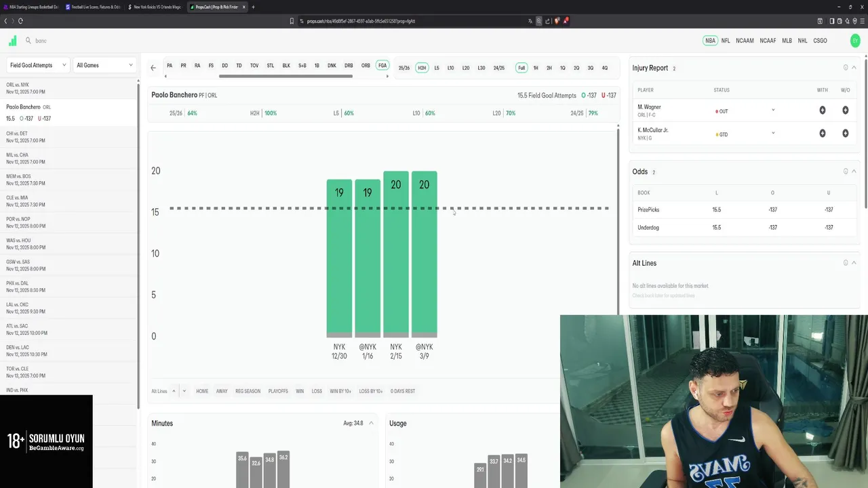This screenshot has width=868, height=488.
Task: Expand K. McCullar Jr. injury row chevron
Action: tap(773, 134)
